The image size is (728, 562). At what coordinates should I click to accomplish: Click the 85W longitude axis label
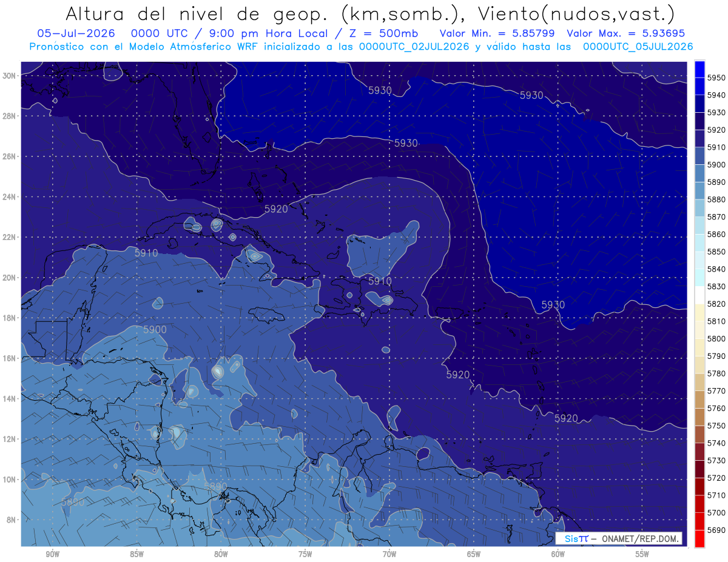pos(136,554)
